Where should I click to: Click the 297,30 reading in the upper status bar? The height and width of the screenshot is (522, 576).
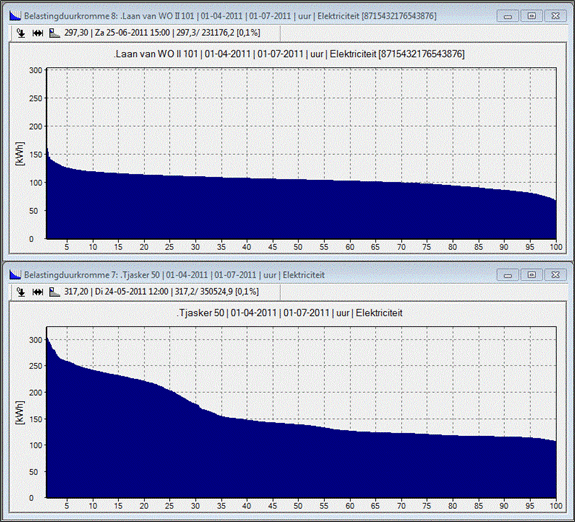tap(76, 33)
